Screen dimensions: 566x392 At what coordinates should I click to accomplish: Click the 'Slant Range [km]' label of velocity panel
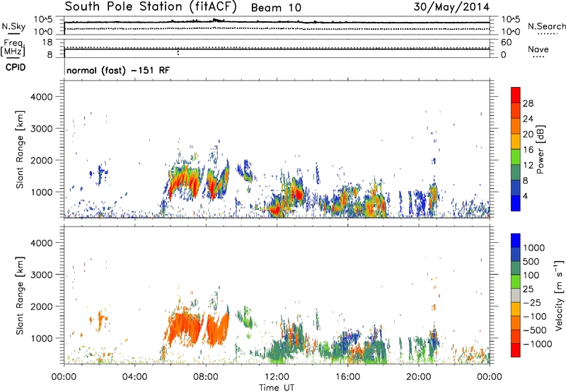pyautogui.click(x=20, y=295)
